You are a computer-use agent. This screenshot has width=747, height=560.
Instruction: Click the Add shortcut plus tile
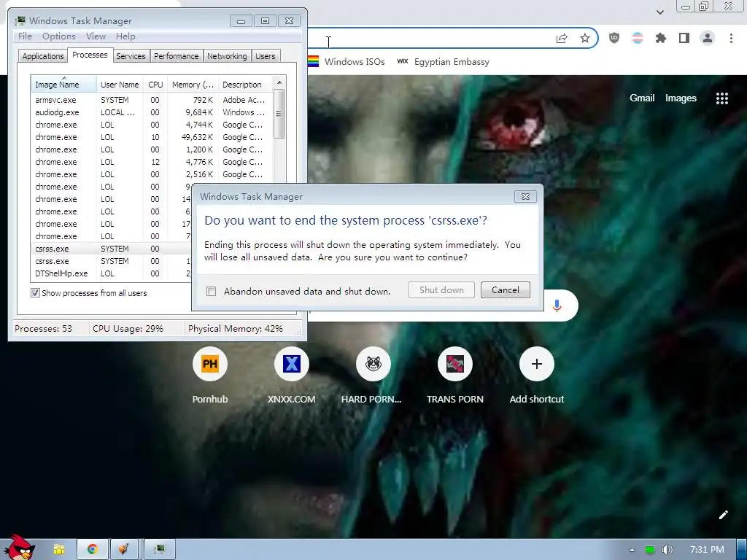click(537, 364)
